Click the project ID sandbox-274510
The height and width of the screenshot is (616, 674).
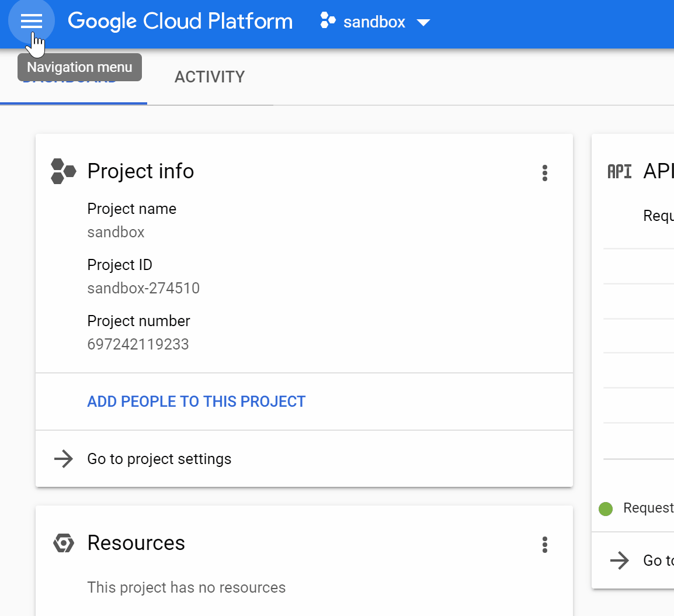coord(144,288)
